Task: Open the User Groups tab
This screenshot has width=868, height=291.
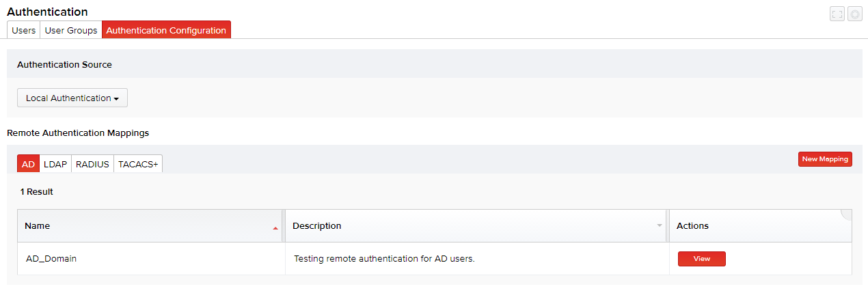Action: (71, 30)
